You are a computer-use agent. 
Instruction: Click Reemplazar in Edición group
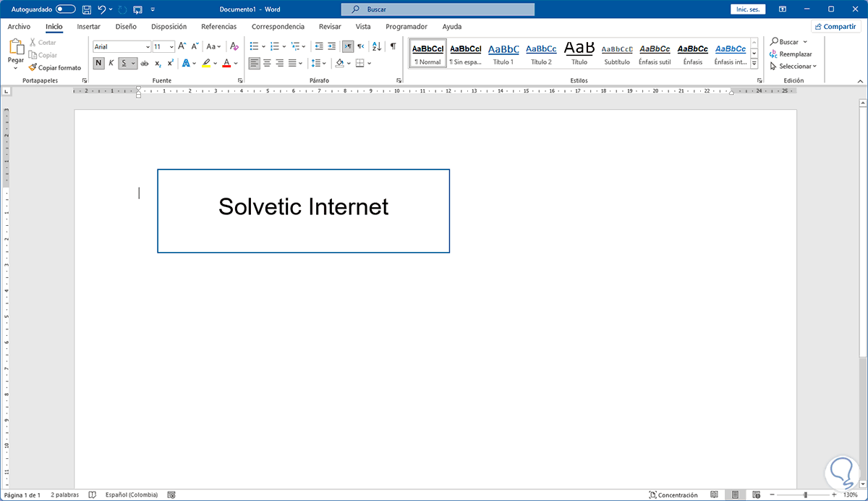tap(791, 54)
